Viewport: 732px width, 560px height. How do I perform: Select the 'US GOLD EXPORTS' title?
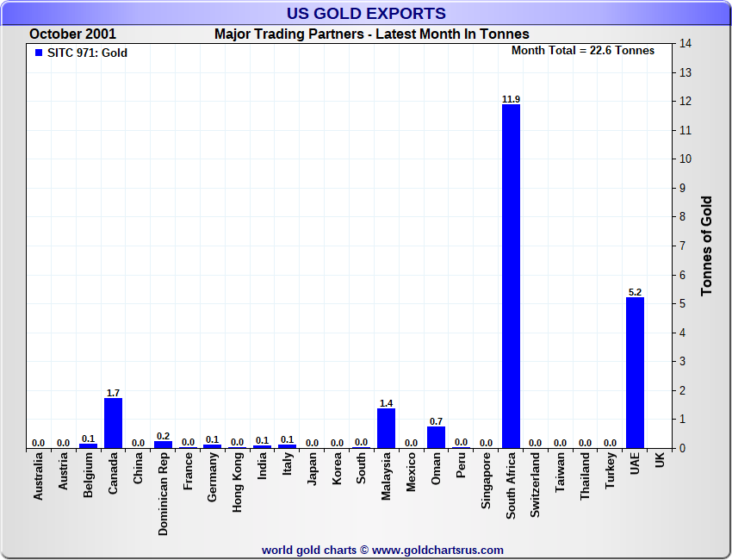(x=366, y=13)
